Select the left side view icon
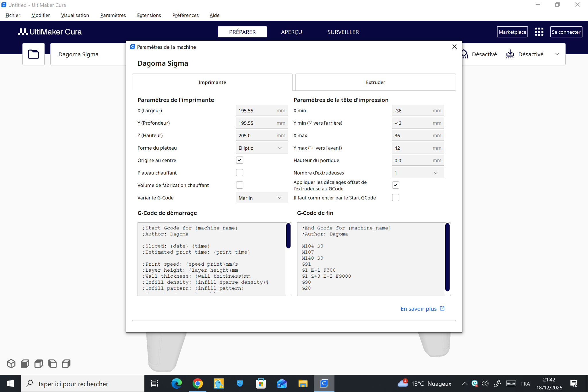 [x=52, y=364]
